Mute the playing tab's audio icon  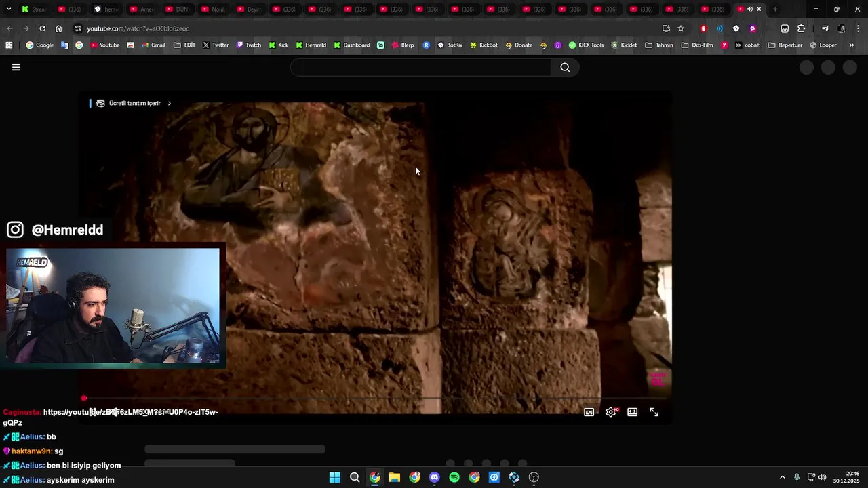click(749, 9)
